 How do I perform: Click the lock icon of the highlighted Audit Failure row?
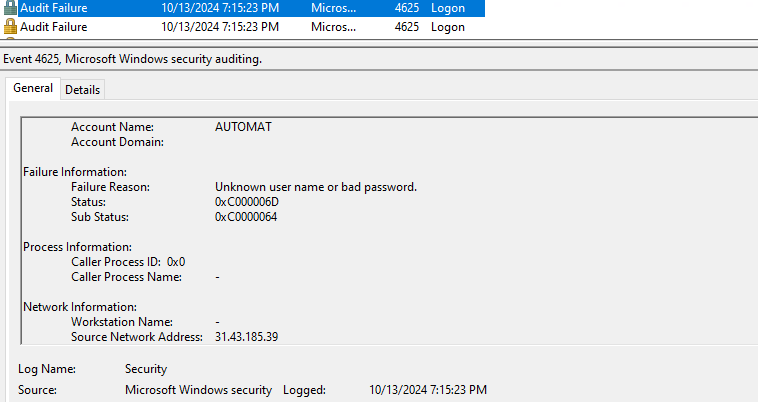[11, 8]
